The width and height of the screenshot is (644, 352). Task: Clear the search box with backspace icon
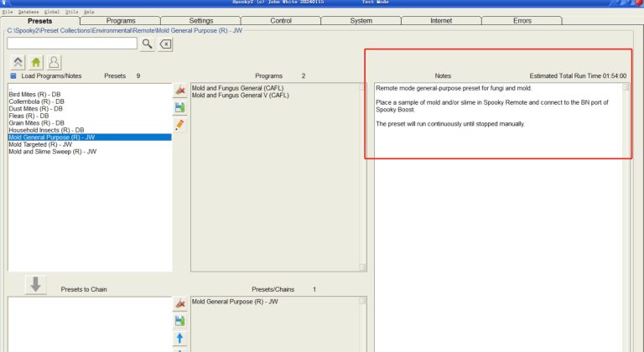[165, 44]
